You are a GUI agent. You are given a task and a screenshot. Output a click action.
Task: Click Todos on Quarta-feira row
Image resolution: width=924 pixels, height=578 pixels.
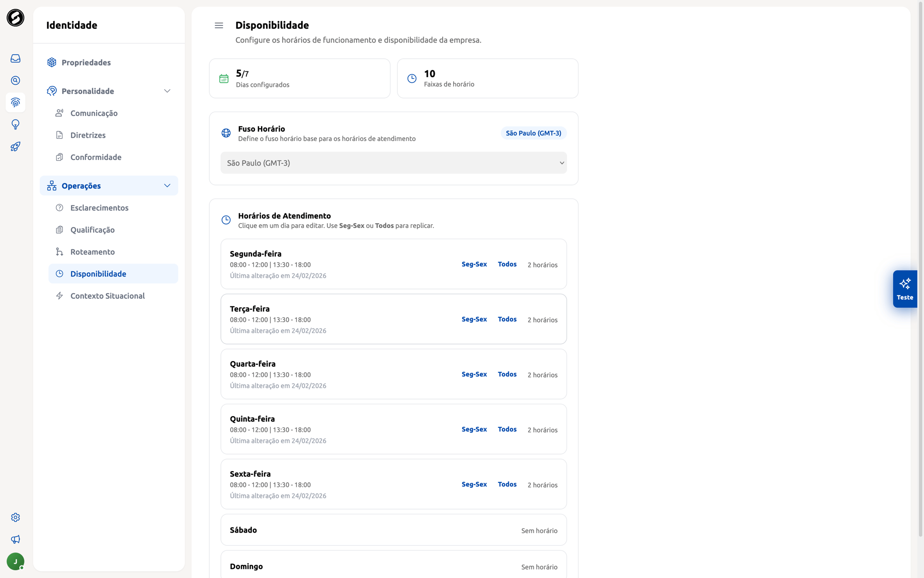point(507,374)
